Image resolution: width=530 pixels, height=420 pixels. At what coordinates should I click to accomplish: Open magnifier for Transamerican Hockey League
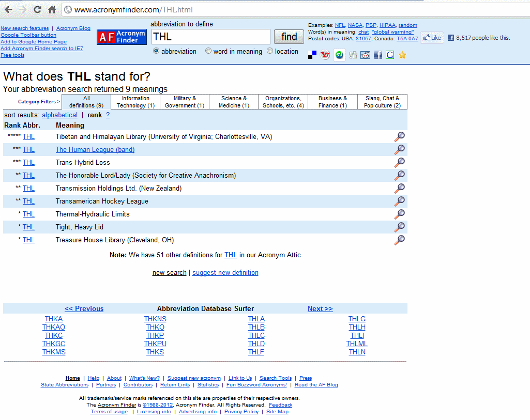[399, 201]
